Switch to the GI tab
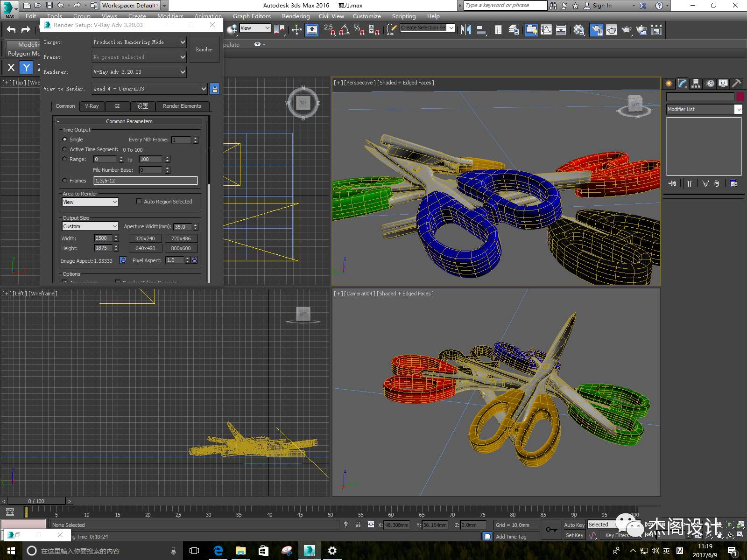 pos(117,106)
